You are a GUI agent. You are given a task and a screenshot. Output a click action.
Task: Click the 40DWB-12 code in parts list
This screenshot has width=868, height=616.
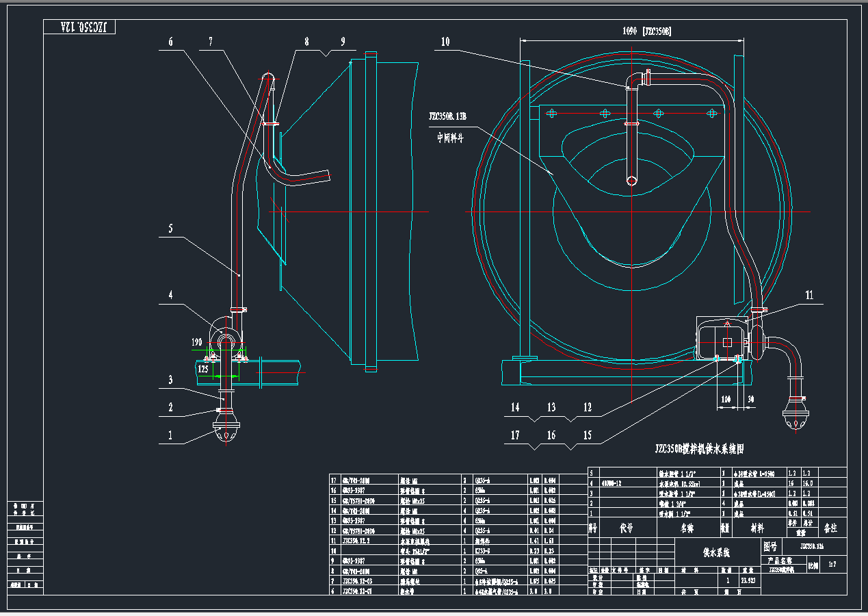(613, 483)
